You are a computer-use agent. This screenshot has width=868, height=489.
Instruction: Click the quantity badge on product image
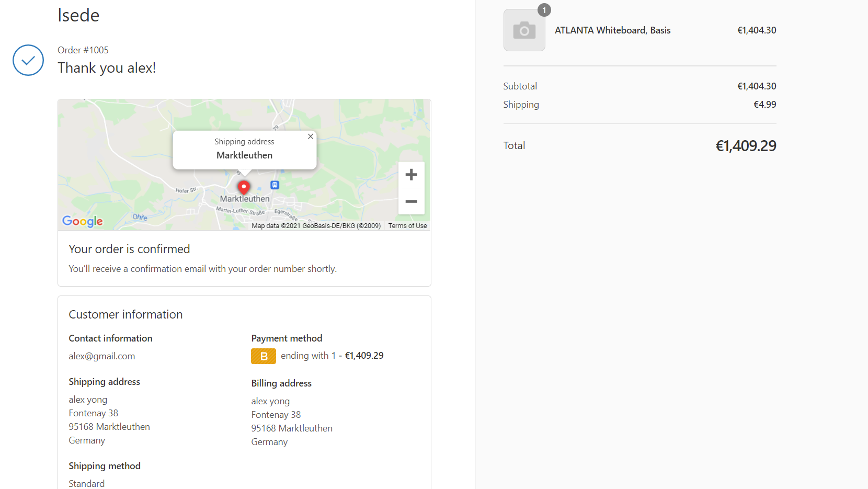point(544,10)
